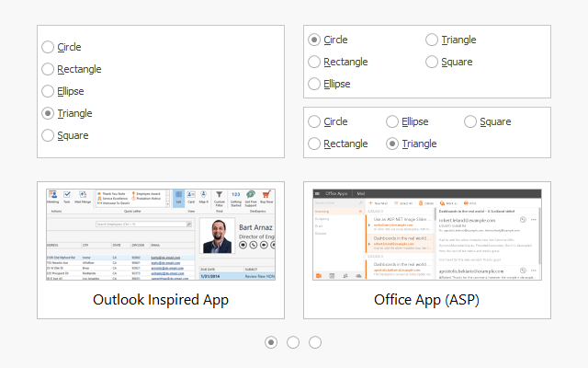This screenshot has width=588, height=368.
Task: Open the Office App (ASP) screenshot thumbnail
Action: pyautogui.click(x=427, y=236)
